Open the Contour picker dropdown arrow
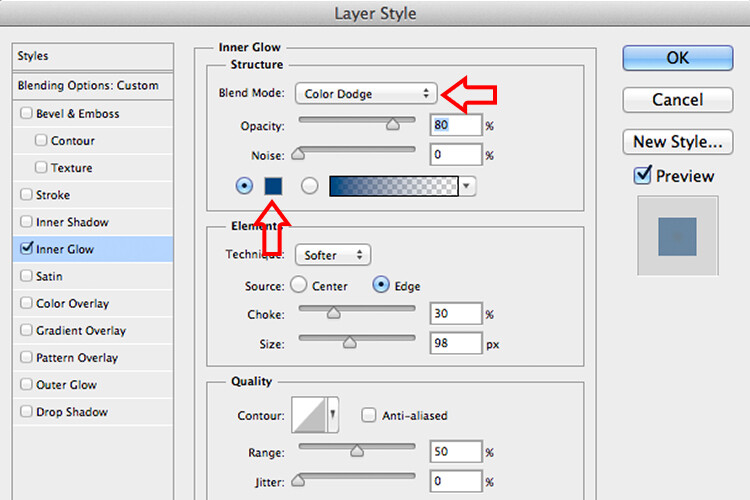The height and width of the screenshot is (500, 750). click(x=333, y=416)
